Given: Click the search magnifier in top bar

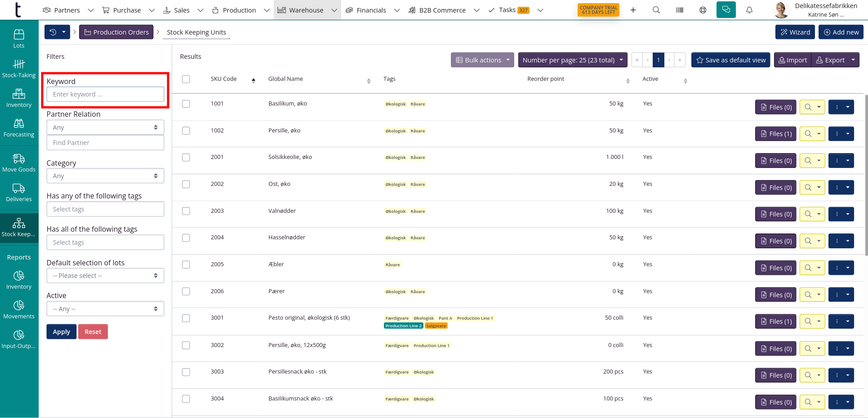Looking at the screenshot, I should pos(656,10).
